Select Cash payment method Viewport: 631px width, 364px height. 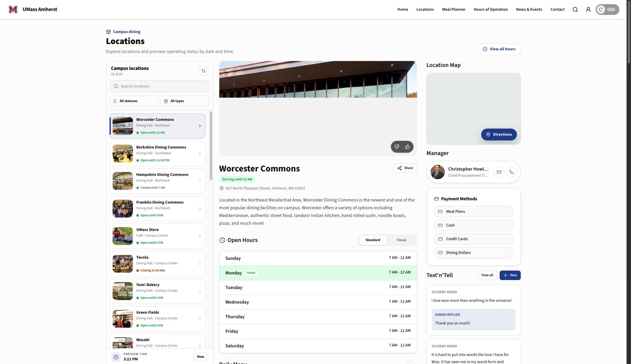coord(473,225)
